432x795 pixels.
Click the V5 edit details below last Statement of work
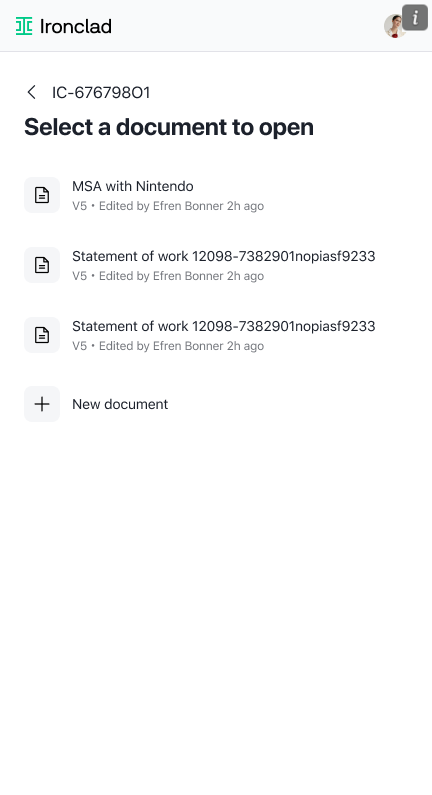[x=168, y=346]
